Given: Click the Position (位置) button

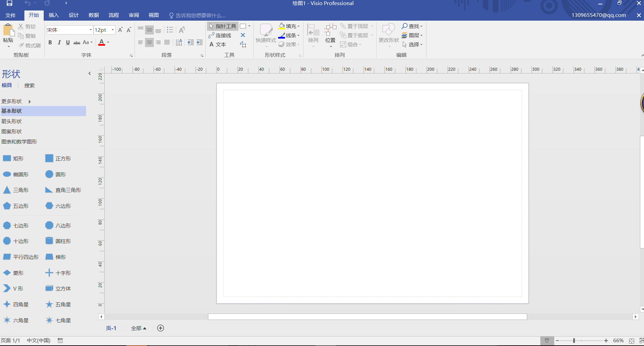Looking at the screenshot, I should [x=330, y=35].
